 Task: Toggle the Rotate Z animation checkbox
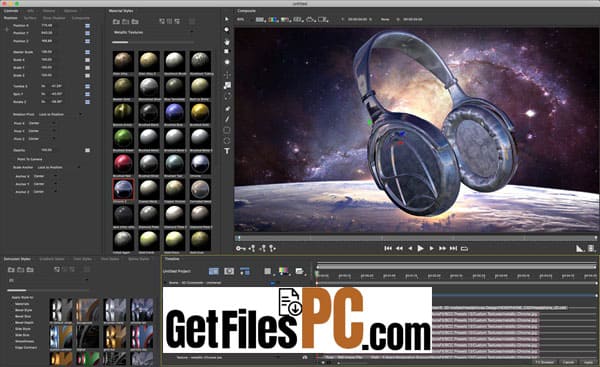[87, 102]
